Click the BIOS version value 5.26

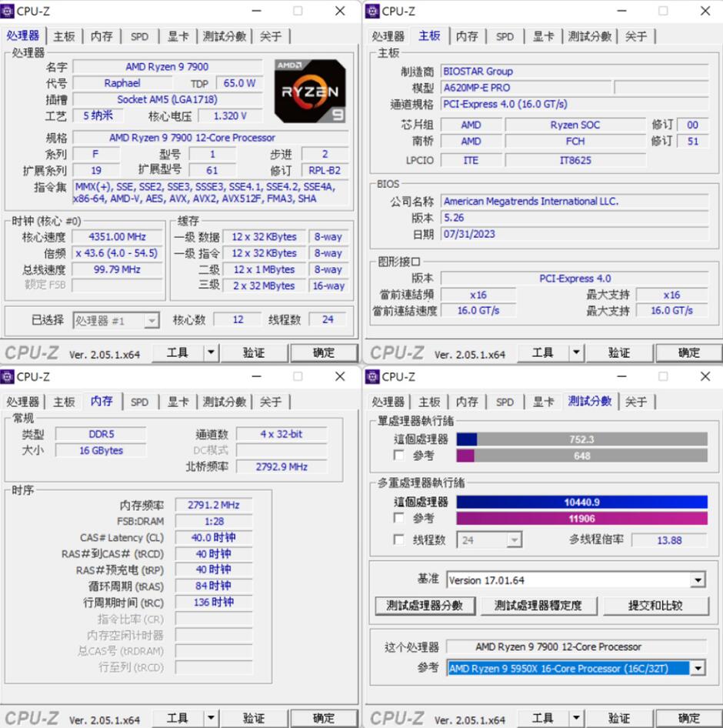tap(575, 218)
